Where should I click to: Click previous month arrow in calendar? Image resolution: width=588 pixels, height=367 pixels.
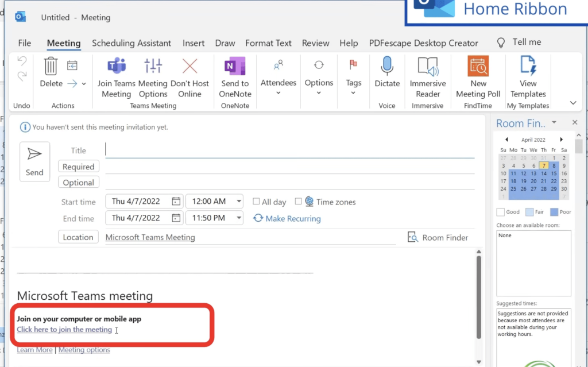pyautogui.click(x=506, y=140)
